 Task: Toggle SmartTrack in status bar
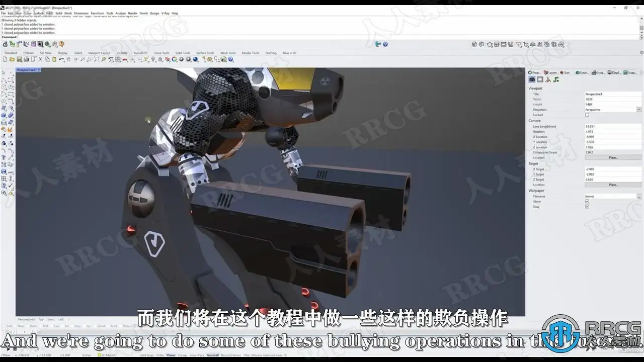196,355
